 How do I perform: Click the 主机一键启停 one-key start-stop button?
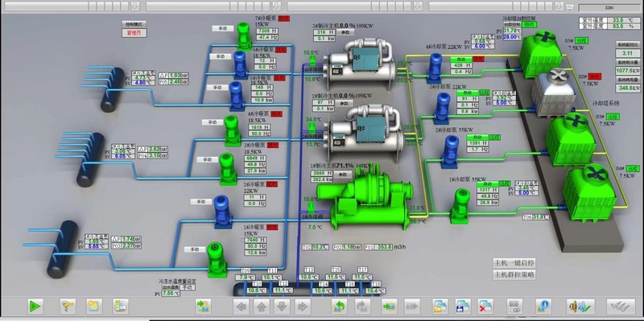point(514,263)
